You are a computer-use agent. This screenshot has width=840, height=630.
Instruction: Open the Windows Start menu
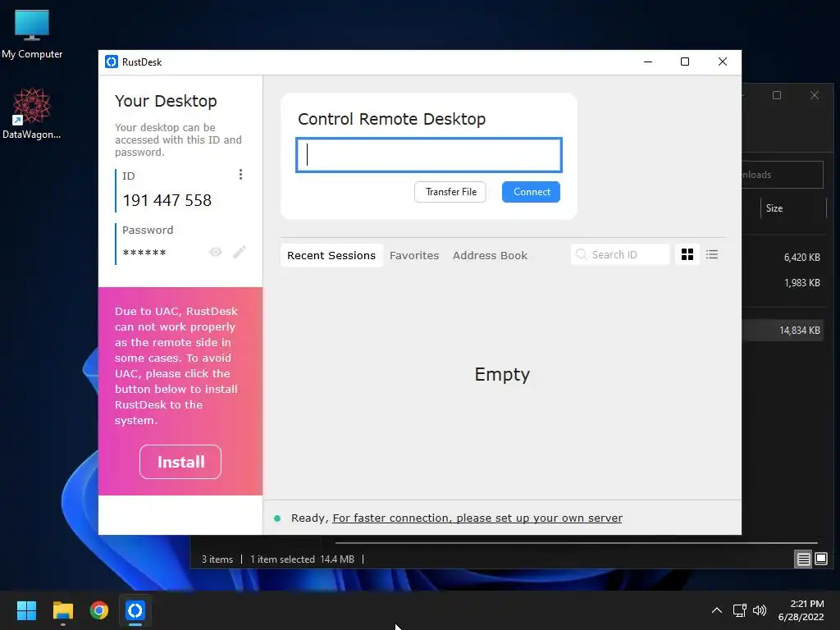point(26,610)
